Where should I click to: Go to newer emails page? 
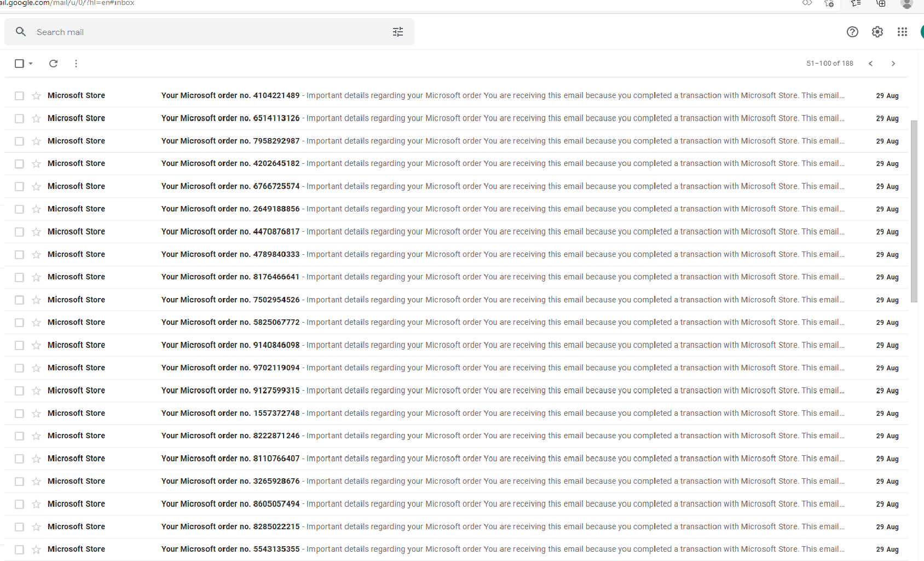click(x=870, y=64)
